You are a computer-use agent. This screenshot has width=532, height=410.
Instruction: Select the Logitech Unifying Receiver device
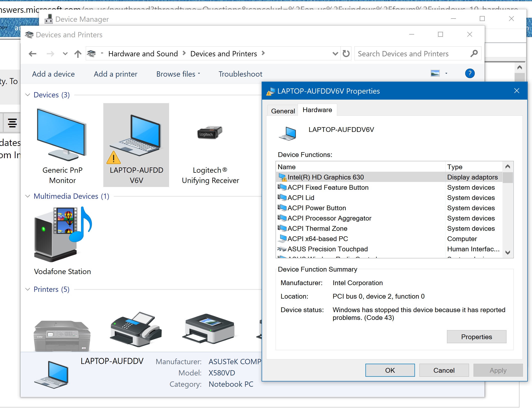pos(210,146)
